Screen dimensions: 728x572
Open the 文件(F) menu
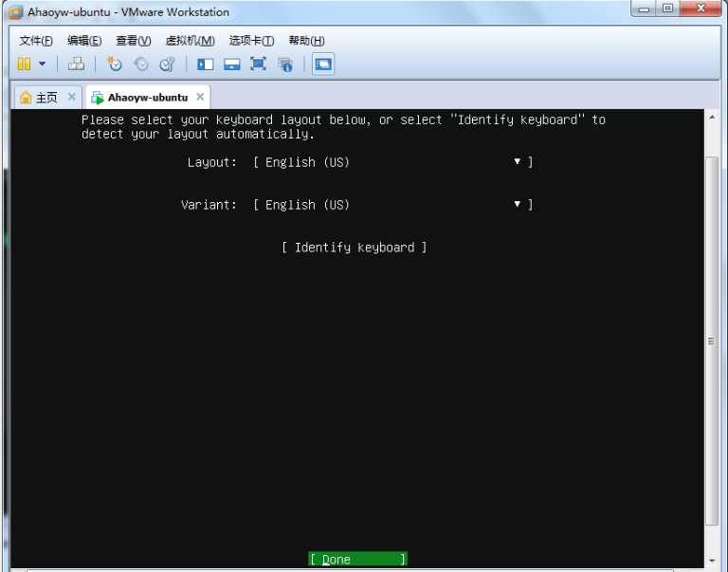point(36,41)
